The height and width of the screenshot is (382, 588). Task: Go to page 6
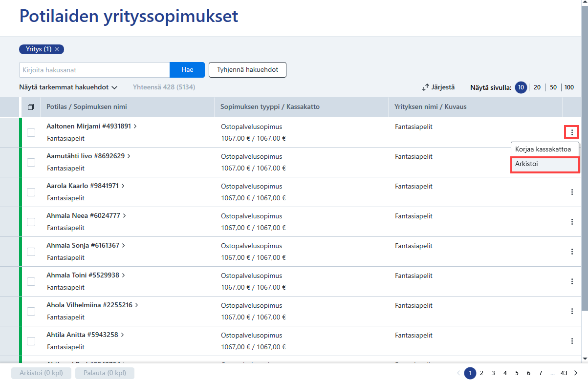(x=528, y=373)
